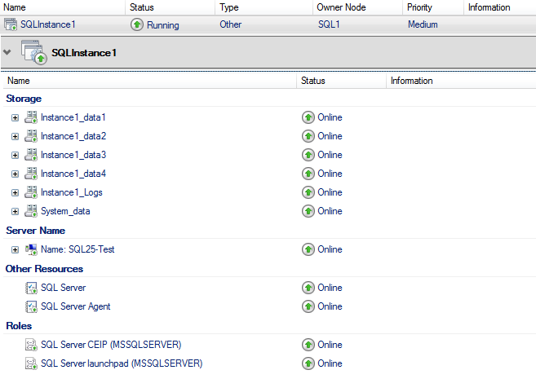The width and height of the screenshot is (536, 392).
Task: Click Online status icon for SQL Server
Action: (x=308, y=288)
